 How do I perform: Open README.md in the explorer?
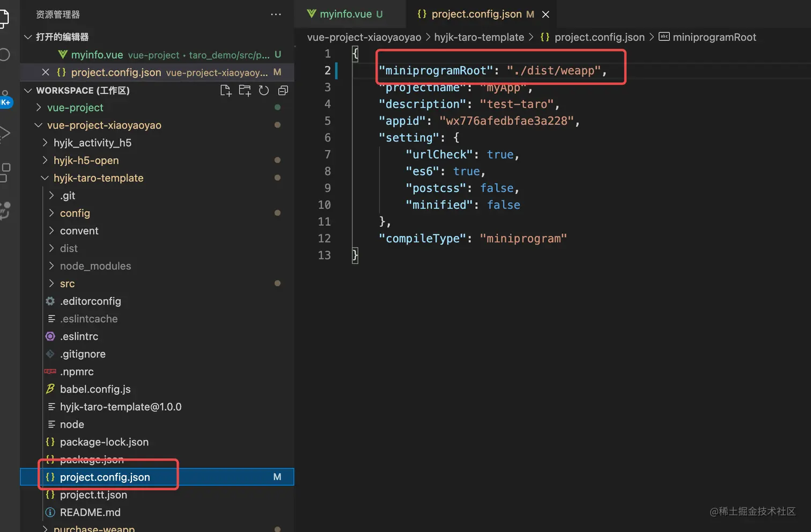90,513
